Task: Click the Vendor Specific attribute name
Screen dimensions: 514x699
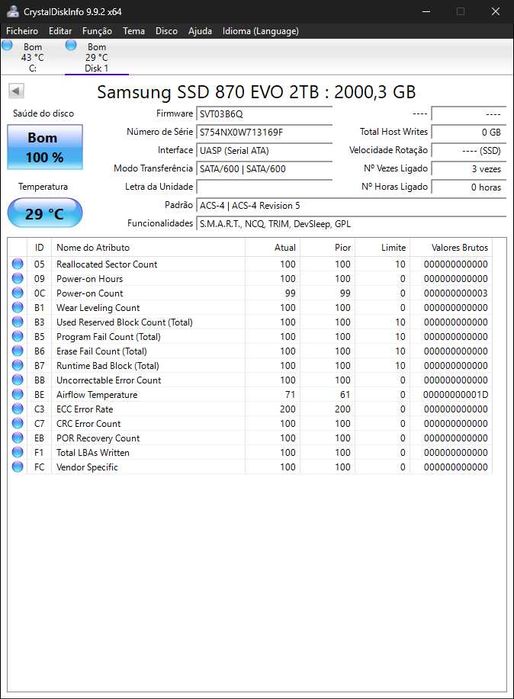Action: click(87, 467)
